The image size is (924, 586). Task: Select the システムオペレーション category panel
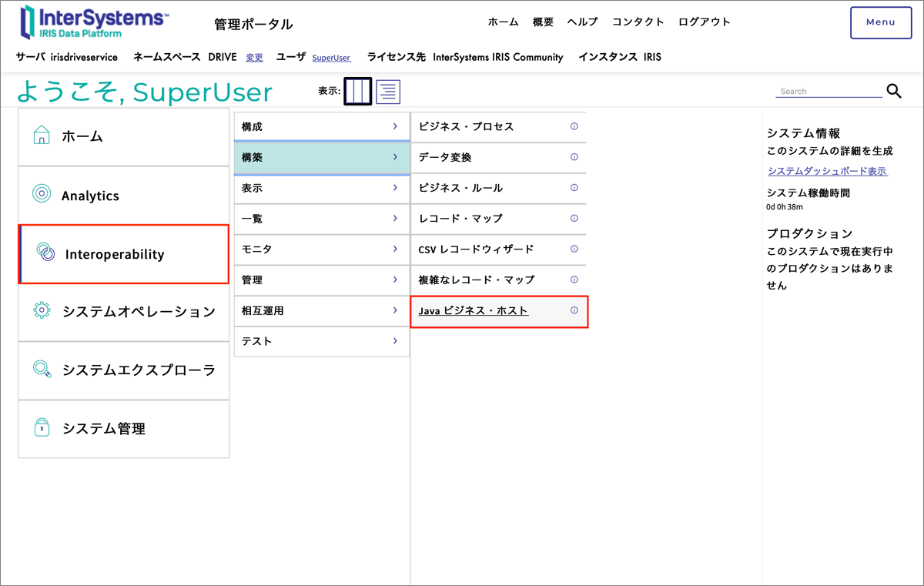click(x=124, y=312)
